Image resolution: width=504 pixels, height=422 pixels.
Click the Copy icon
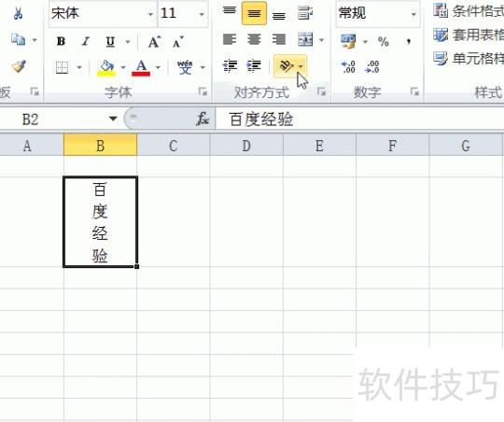19,39
